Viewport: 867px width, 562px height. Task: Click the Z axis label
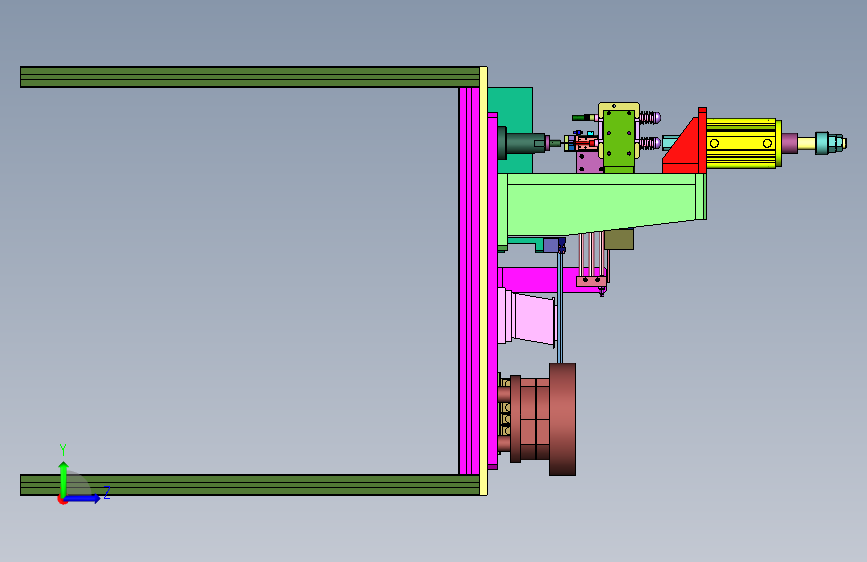107,492
